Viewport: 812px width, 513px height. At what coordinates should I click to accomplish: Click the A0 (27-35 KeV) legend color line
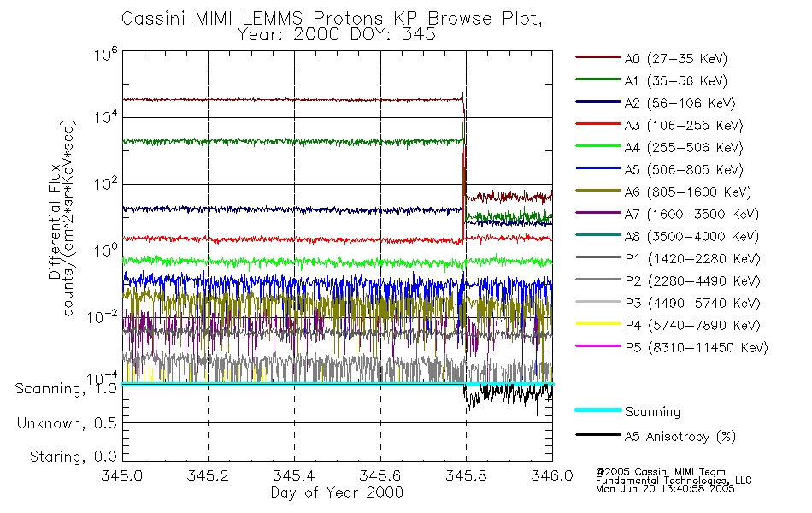[597, 57]
